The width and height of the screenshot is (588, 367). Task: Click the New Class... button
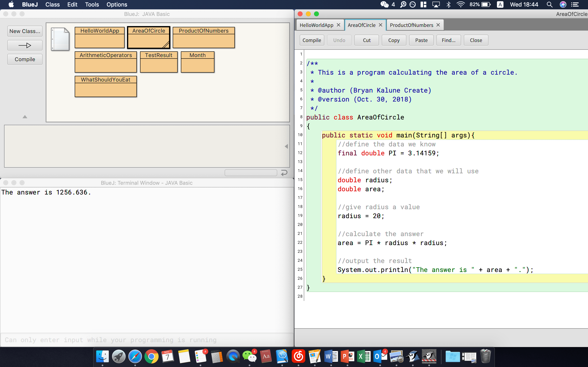pos(25,31)
